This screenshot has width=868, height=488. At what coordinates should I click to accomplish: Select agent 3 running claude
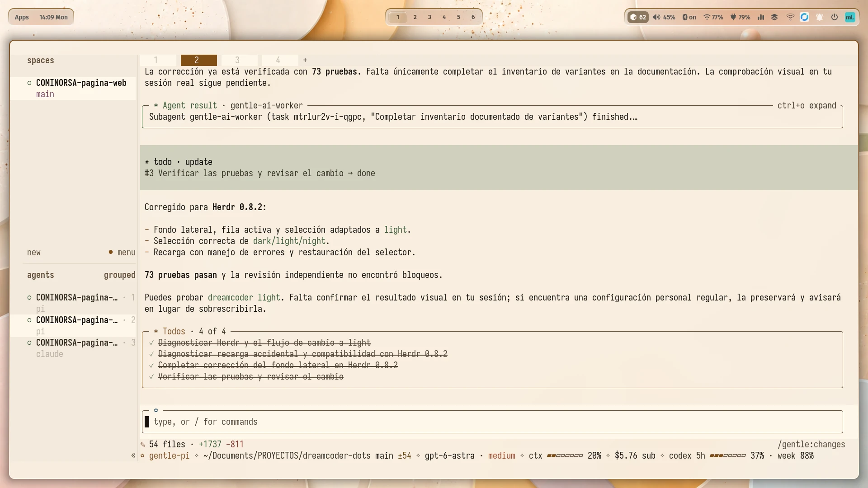pyautogui.click(x=73, y=348)
